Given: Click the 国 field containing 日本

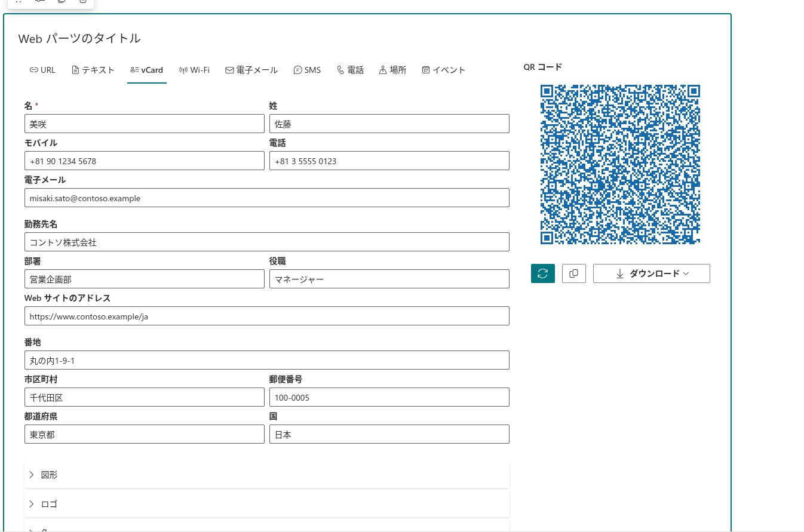Looking at the screenshot, I should (x=389, y=434).
